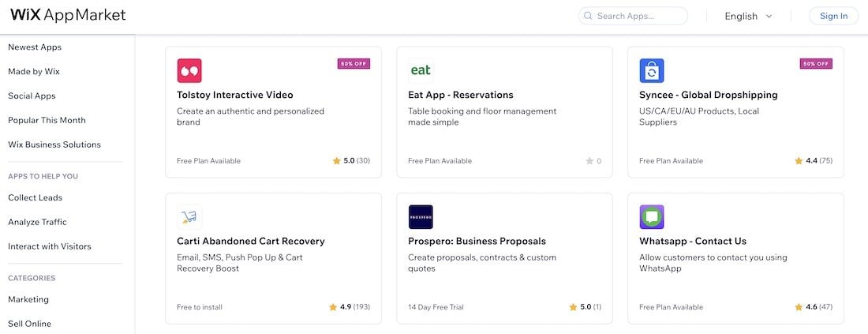Open the English language dropdown
868x334 pixels.
click(x=748, y=16)
